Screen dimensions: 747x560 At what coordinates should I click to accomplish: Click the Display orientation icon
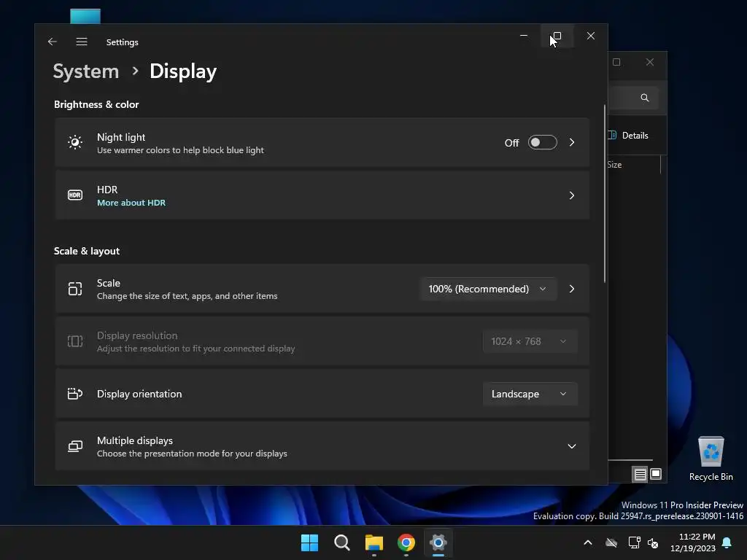[x=75, y=394]
